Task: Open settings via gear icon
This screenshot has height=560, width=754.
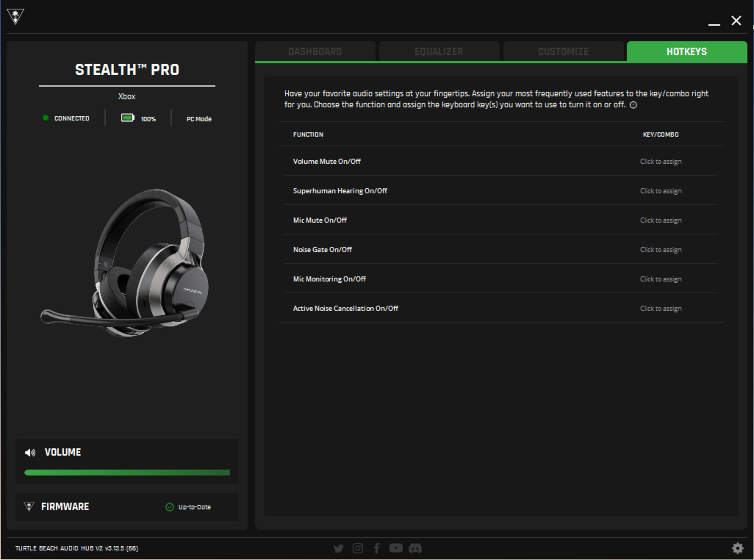Action: click(737, 548)
